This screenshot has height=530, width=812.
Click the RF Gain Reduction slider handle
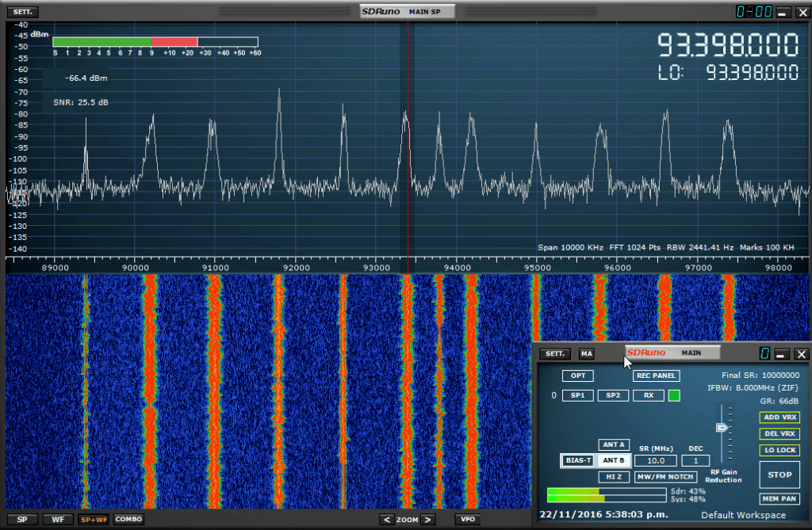click(x=722, y=428)
